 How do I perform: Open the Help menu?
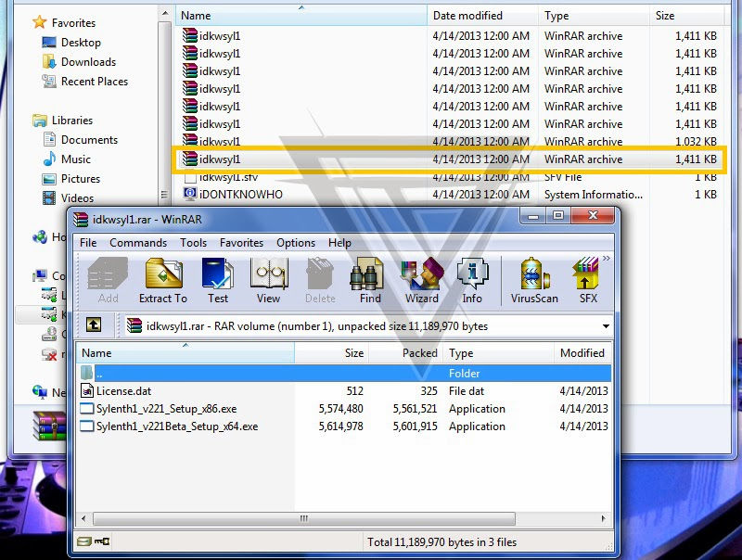(339, 243)
